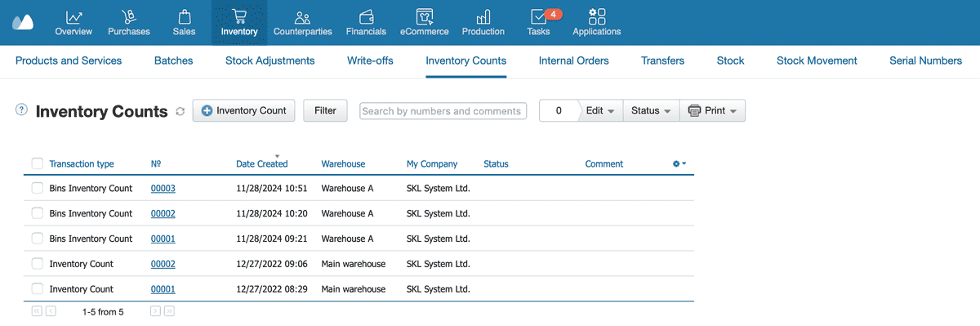This screenshot has height=326, width=980.
Task: Open the Overview section
Action: [x=73, y=22]
